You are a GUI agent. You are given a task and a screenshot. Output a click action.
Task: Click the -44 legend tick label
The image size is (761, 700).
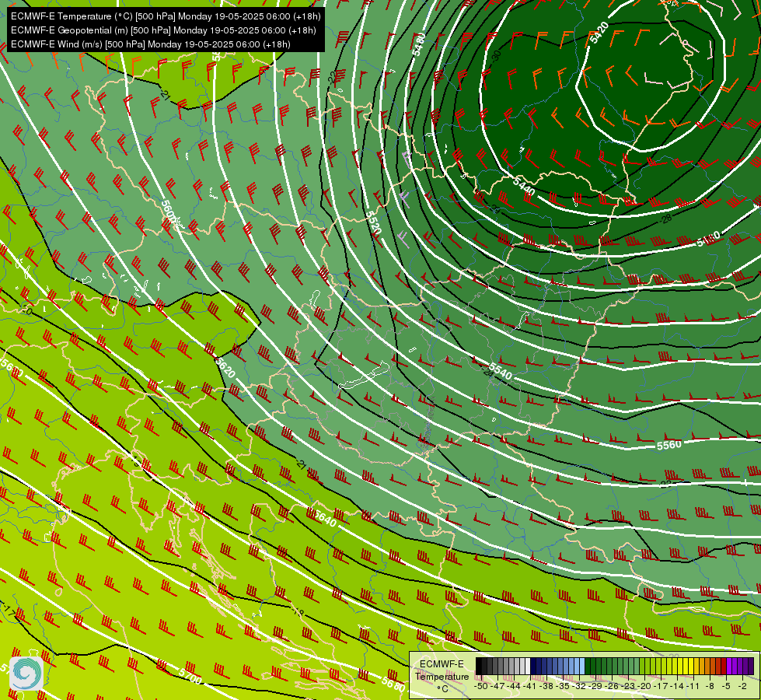click(x=514, y=686)
